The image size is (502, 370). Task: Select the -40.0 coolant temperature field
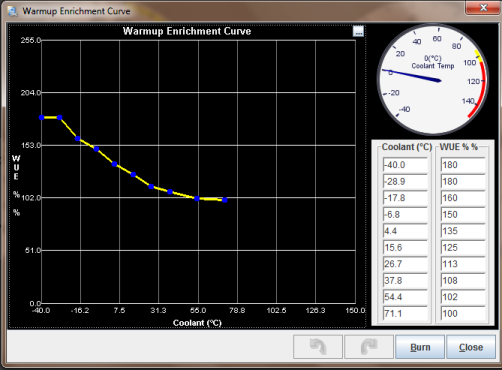tap(405, 165)
